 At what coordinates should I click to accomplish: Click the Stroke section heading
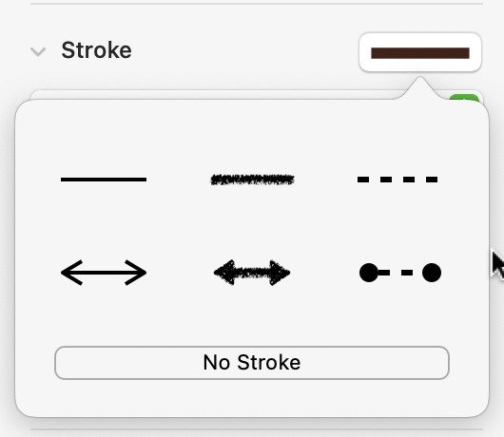[x=96, y=50]
